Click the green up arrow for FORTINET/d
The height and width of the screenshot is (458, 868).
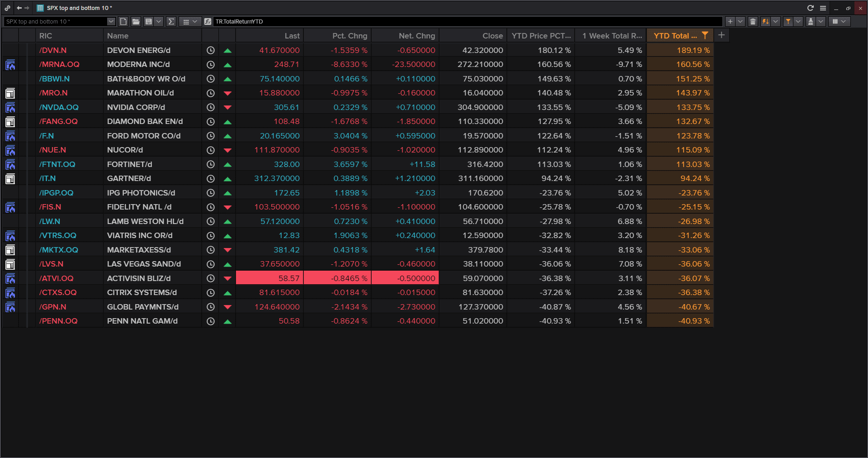pos(227,165)
